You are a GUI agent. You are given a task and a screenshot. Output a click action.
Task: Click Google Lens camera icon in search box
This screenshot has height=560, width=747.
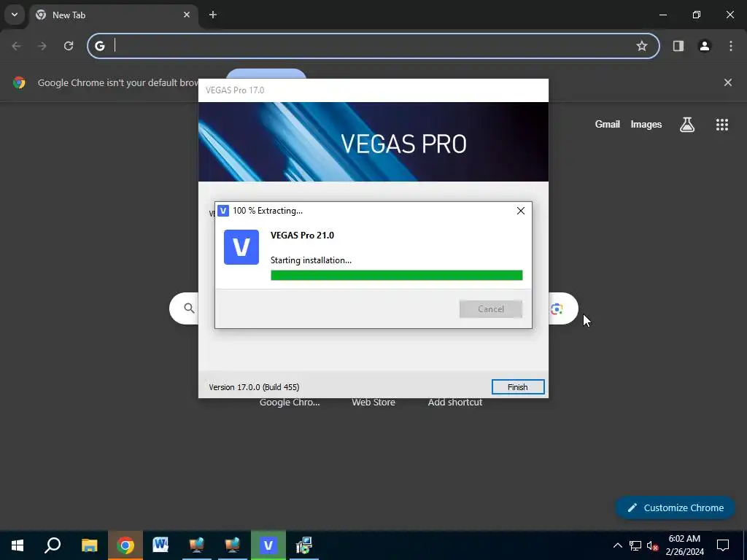[557, 309]
